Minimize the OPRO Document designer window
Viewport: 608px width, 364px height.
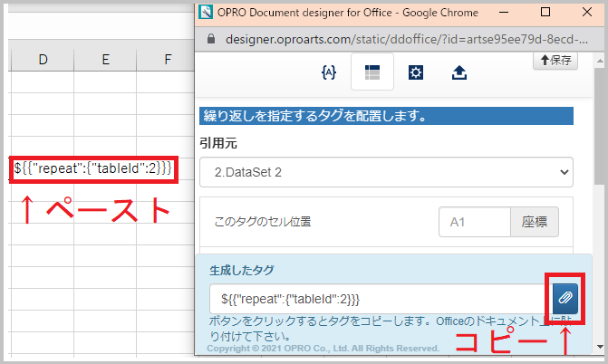pyautogui.click(x=503, y=13)
